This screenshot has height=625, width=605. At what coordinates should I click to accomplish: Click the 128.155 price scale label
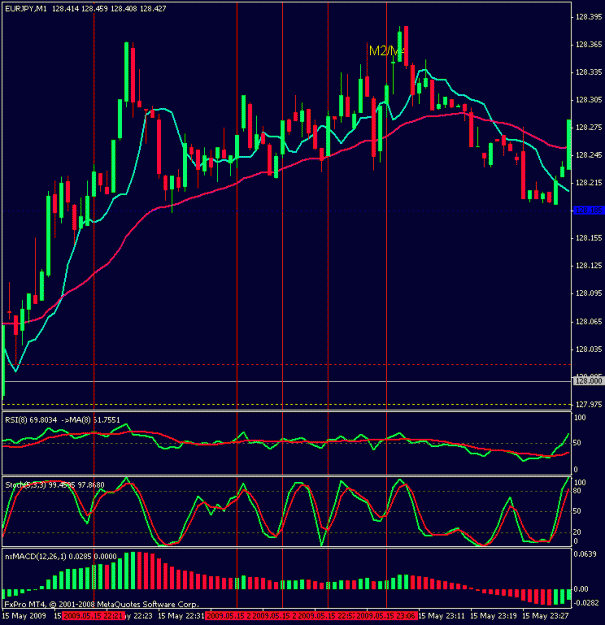tap(588, 238)
